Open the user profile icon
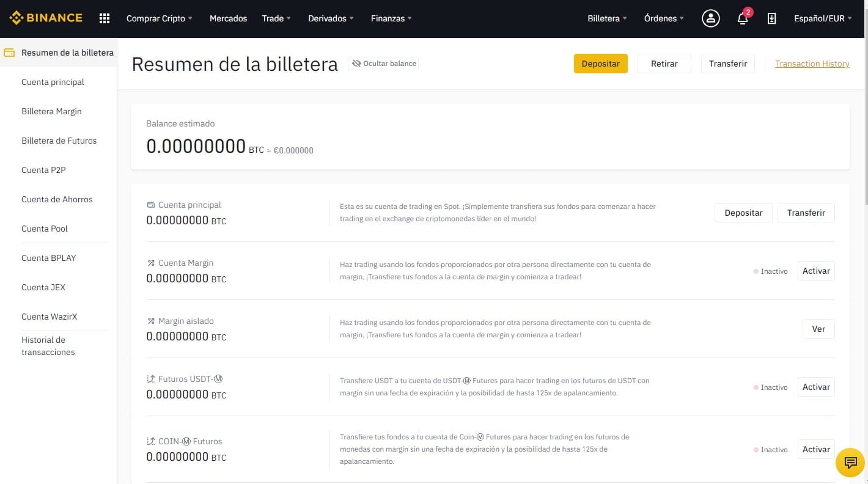Image resolution: width=868 pixels, height=484 pixels. pyautogui.click(x=710, y=18)
